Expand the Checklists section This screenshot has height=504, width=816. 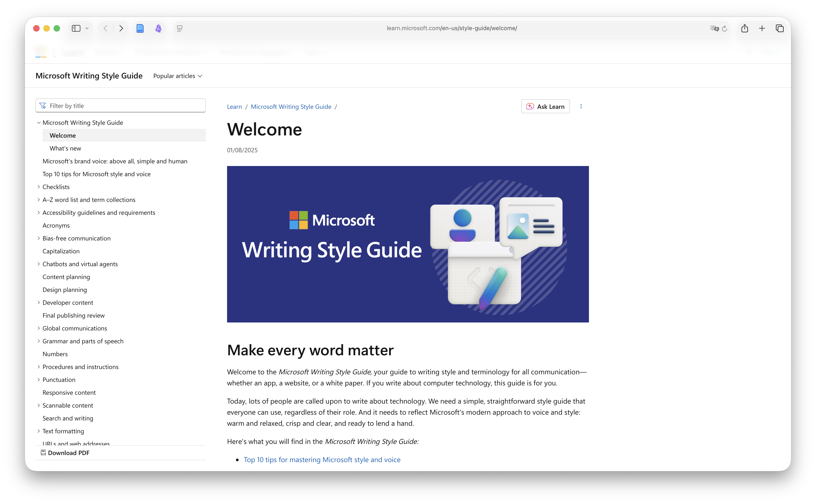38,187
